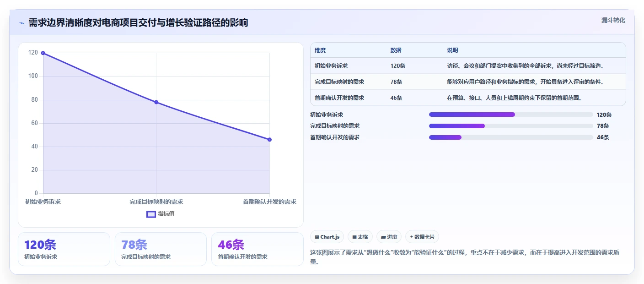Click the 进度 tag chip
This screenshot has width=644, height=284.
[x=389, y=237]
